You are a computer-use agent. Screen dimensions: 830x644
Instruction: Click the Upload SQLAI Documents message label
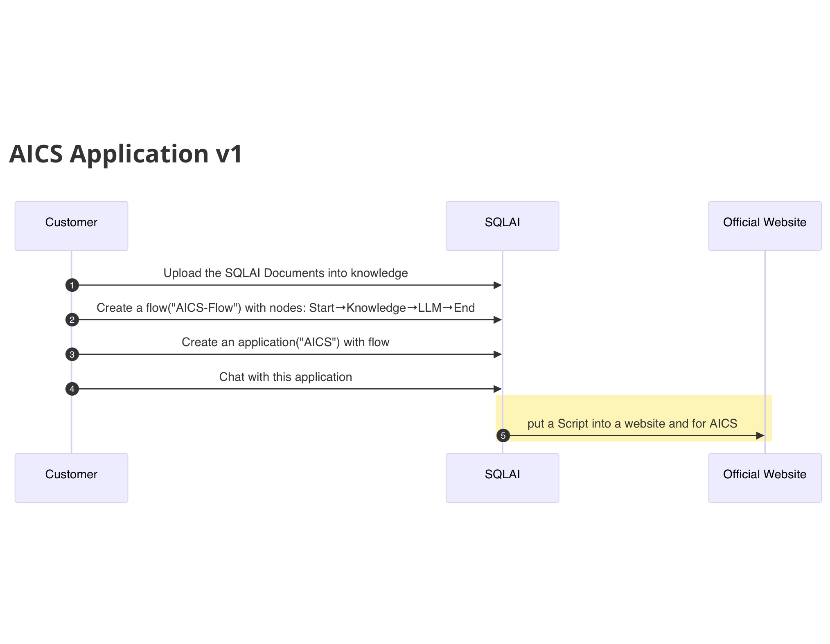click(286, 273)
